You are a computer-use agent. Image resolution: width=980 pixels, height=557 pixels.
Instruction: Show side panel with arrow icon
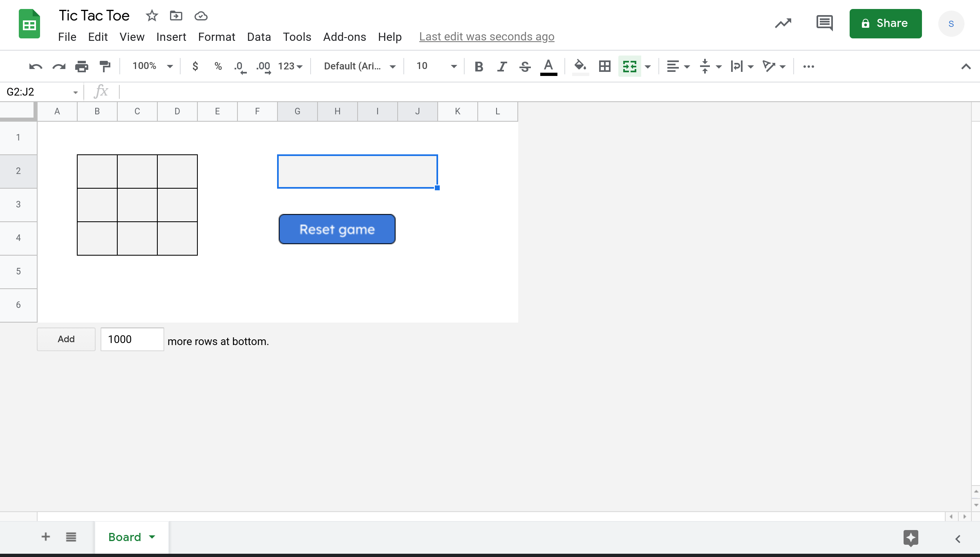(958, 539)
